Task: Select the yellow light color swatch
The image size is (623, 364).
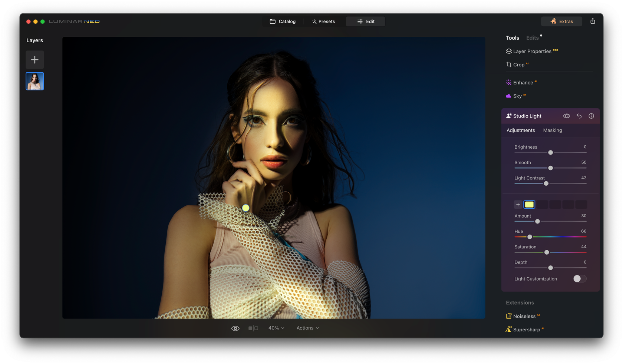Action: coord(530,204)
